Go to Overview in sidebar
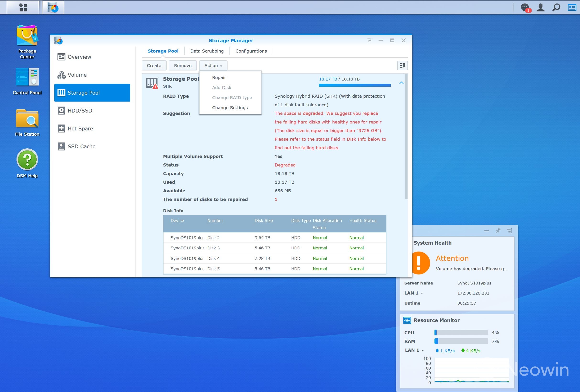 [x=92, y=57]
